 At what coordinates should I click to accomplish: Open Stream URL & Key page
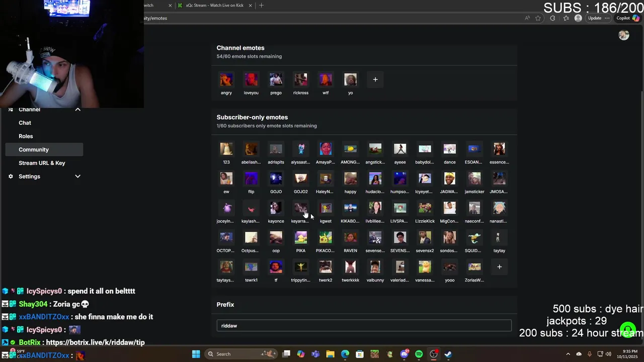[x=42, y=163]
